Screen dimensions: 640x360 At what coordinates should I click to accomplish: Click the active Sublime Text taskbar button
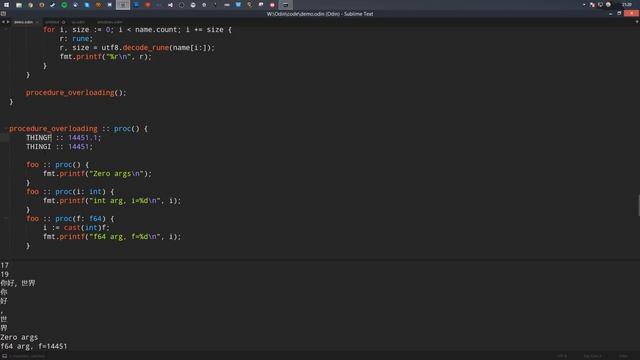click(x=285, y=5)
